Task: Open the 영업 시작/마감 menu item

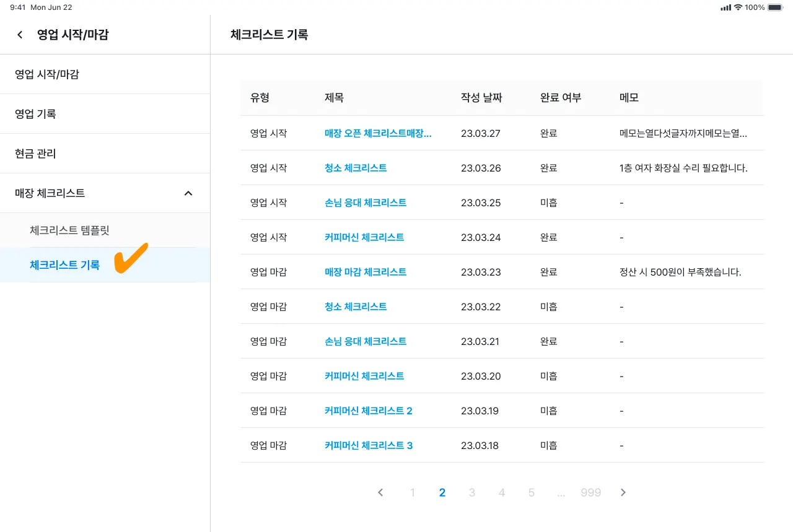Action: 47,74
